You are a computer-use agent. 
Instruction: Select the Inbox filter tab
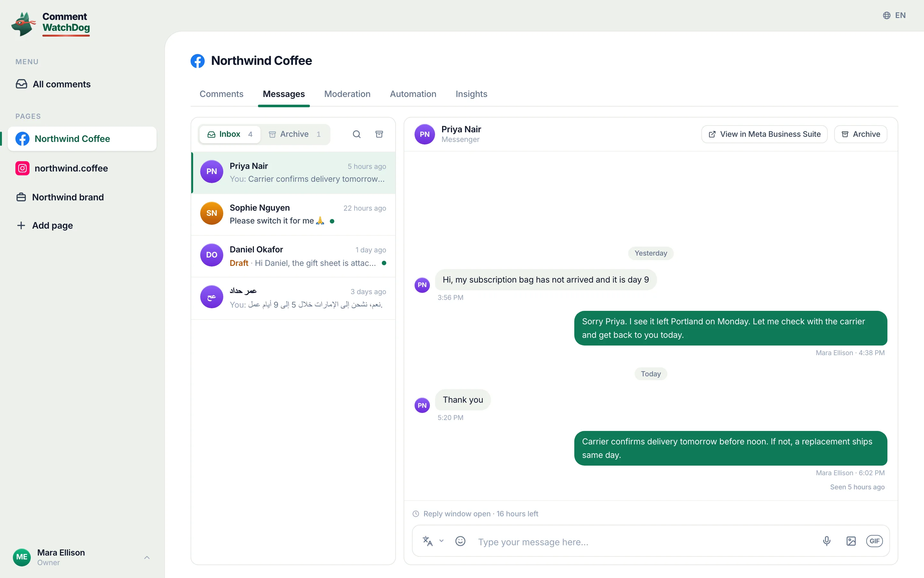229,134
